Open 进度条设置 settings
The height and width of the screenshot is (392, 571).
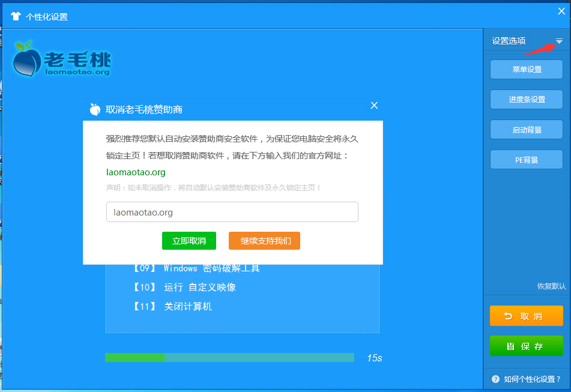[x=526, y=100]
